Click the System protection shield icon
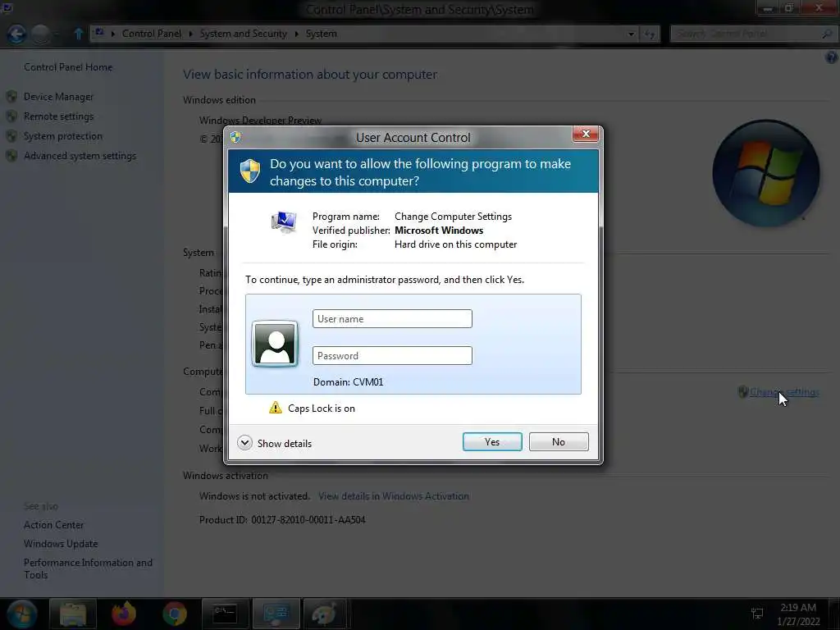 pos(11,136)
